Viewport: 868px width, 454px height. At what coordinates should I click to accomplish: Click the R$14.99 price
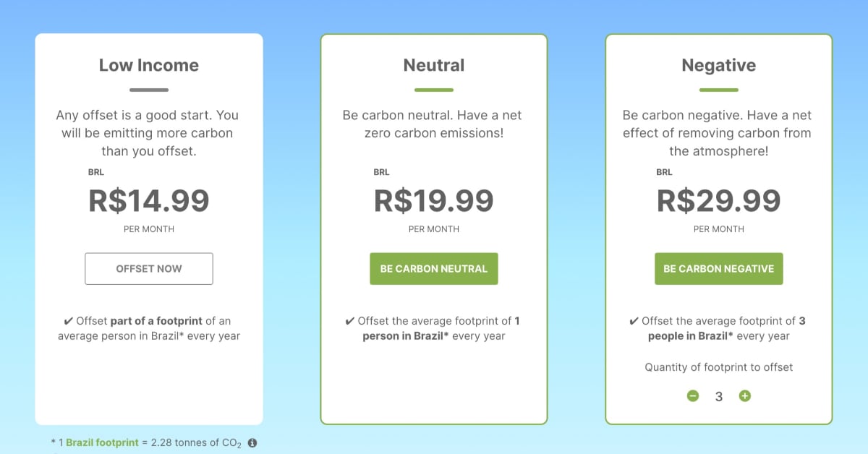click(149, 200)
